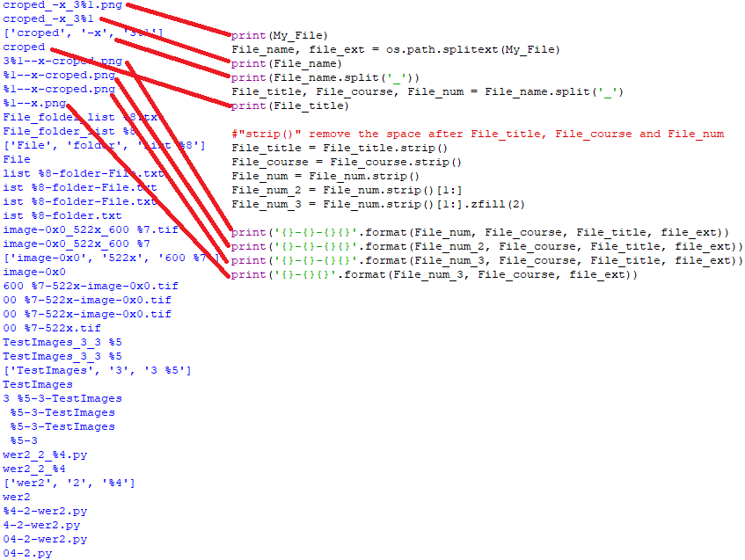
Task: Click the print(File_title) statement
Action: (290, 105)
